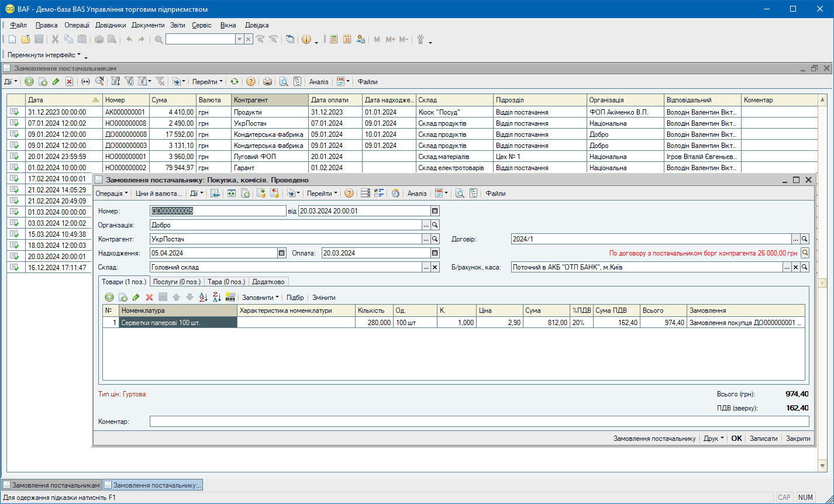The height and width of the screenshot is (504, 834).
Task: Click the green add order icon in list toolbar
Action: tap(29, 82)
